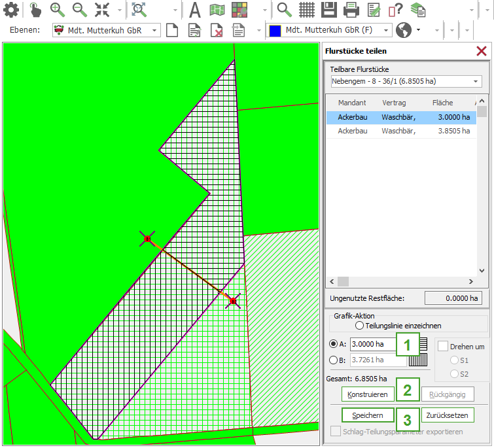Enable the 'Drehen um' checkbox
Screen dimensions: 494x448
[x=443, y=346]
